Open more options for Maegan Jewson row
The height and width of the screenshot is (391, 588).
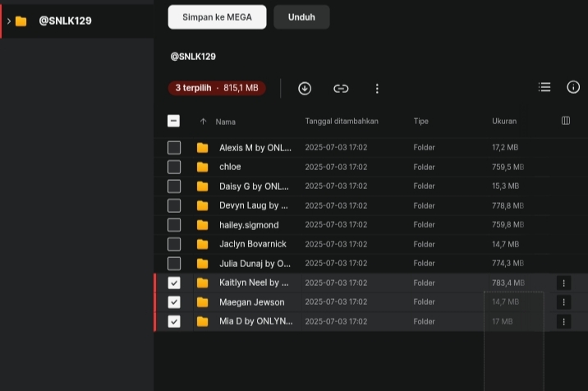563,302
